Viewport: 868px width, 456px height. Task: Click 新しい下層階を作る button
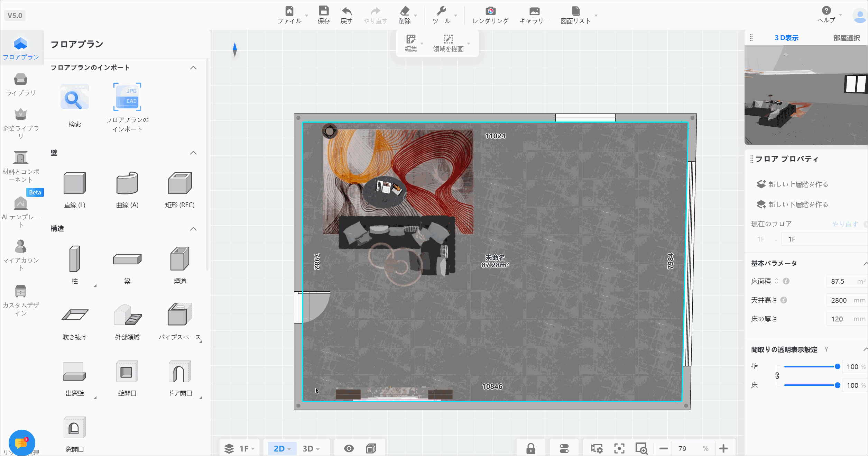[x=792, y=204]
